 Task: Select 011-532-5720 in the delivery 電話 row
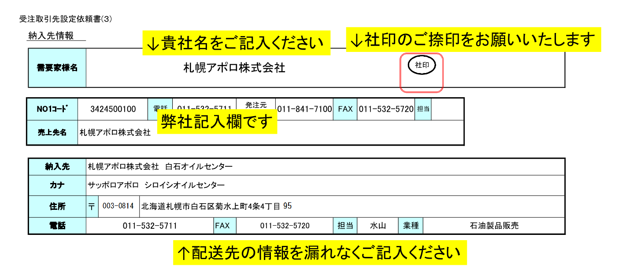285,226
